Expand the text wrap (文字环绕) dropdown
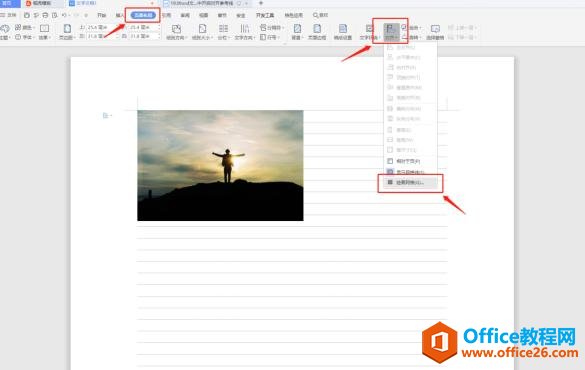 (369, 32)
